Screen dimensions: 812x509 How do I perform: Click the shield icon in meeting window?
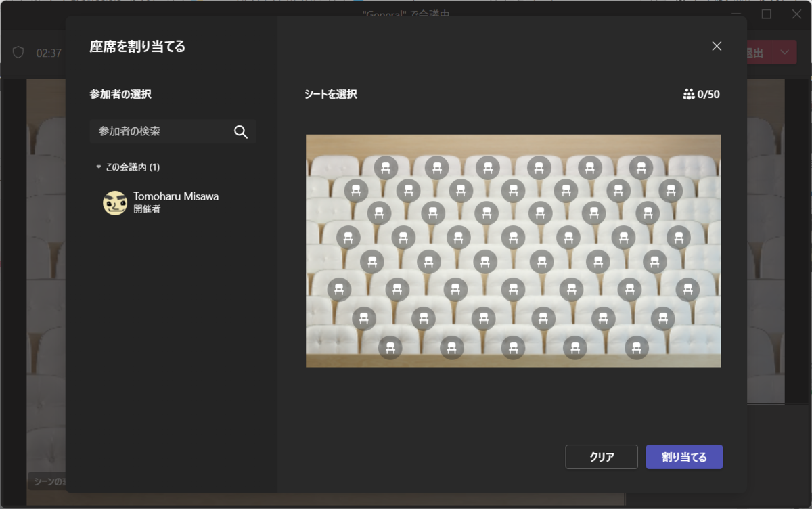pos(18,53)
